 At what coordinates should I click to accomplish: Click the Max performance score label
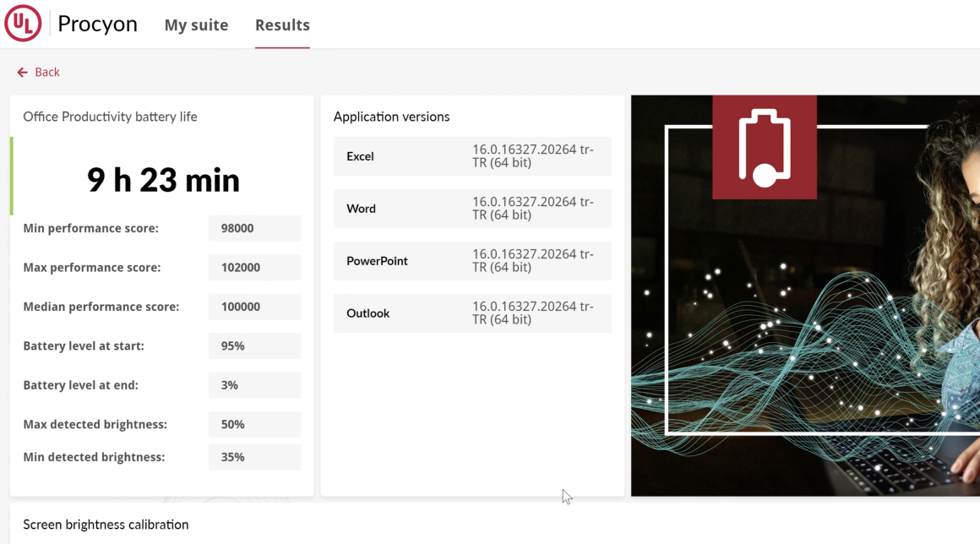click(x=92, y=267)
